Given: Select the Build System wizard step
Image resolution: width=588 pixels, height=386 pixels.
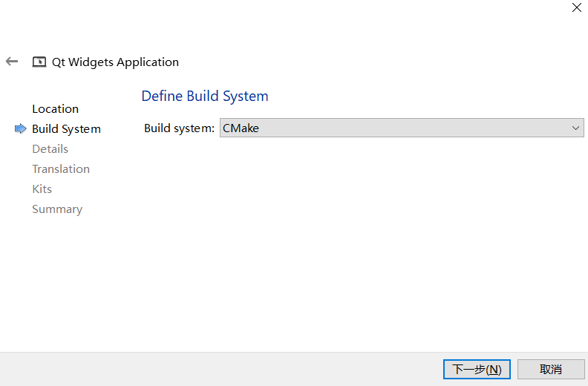Looking at the screenshot, I should click(x=66, y=129).
